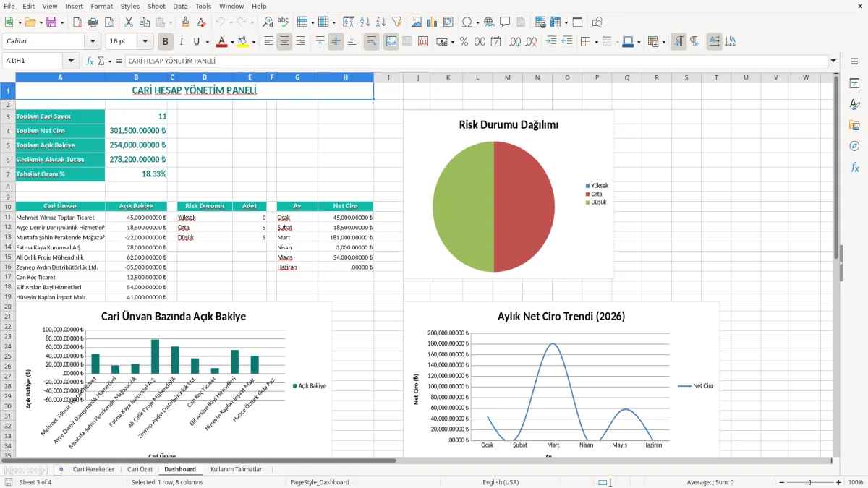868x488 pixels.
Task: Click column header J
Action: coord(418,77)
